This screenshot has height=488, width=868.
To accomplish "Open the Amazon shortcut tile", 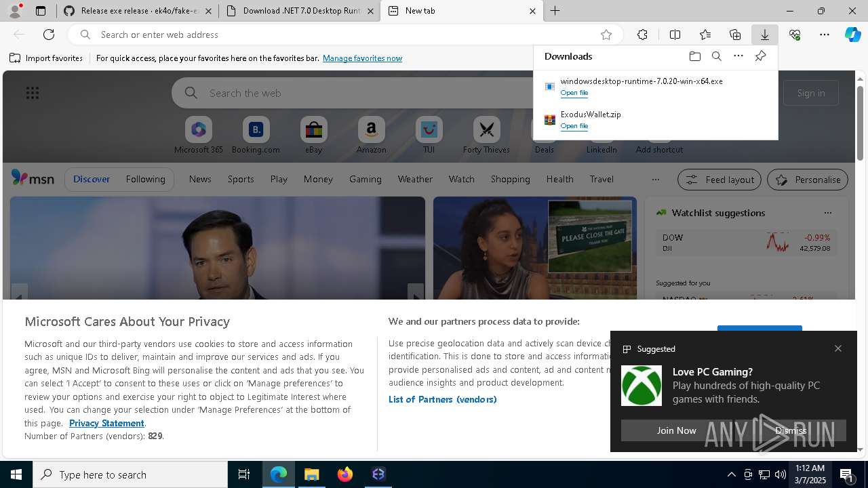I will [x=371, y=135].
